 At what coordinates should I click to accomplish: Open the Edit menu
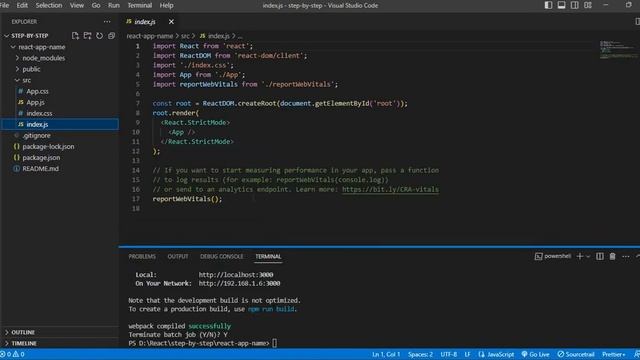tap(22, 5)
